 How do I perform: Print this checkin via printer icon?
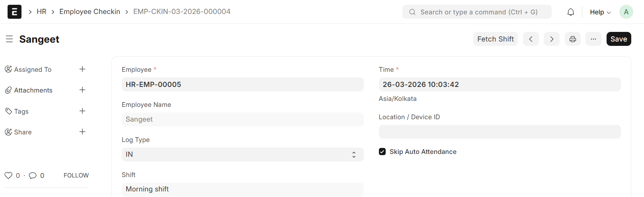pos(572,39)
